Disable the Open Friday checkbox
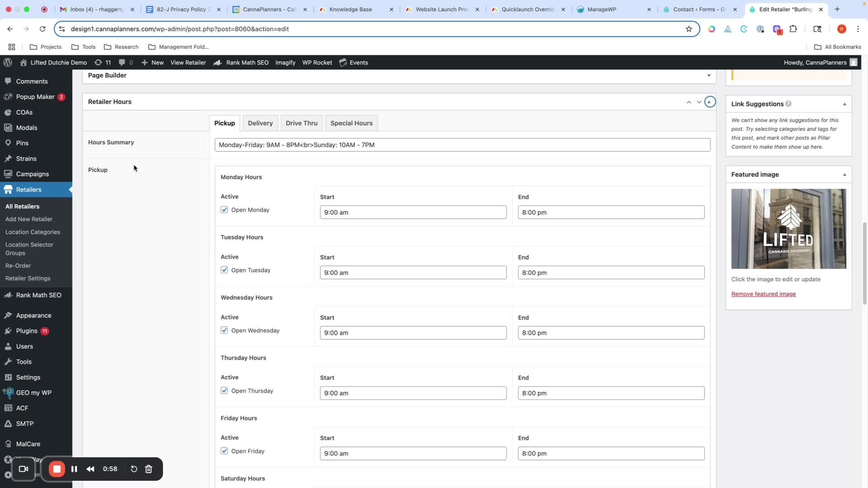This screenshot has height=488, width=868. (224, 451)
